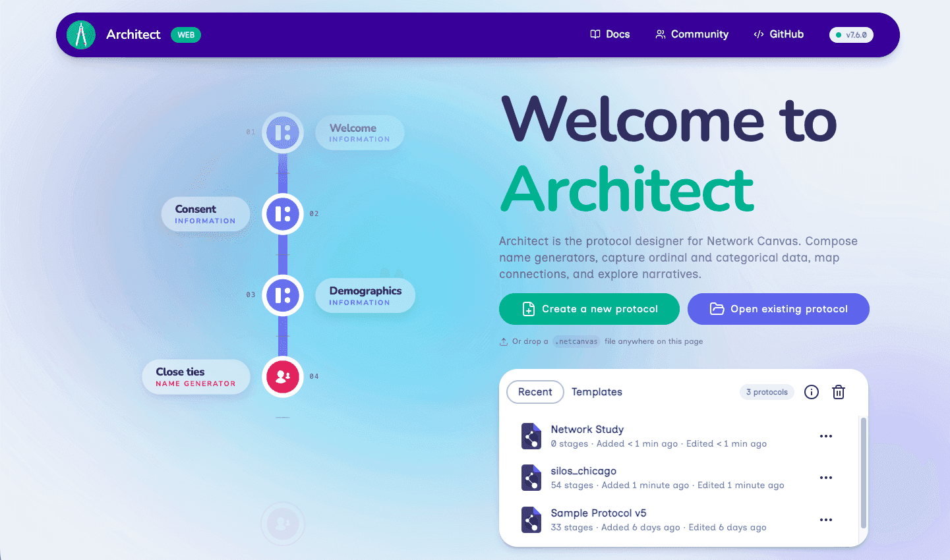Click the .netcanvas file type tag

576,341
